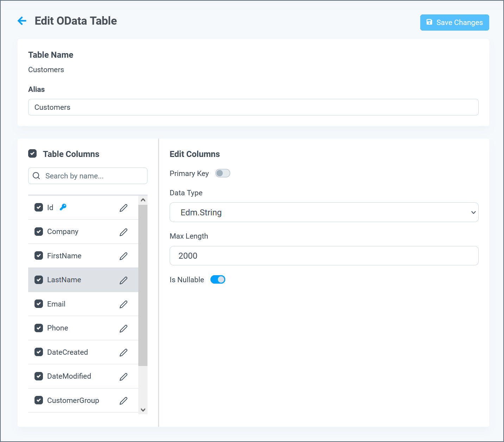Click the edit pencil for DateModified
The width and height of the screenshot is (504, 442).
124,377
